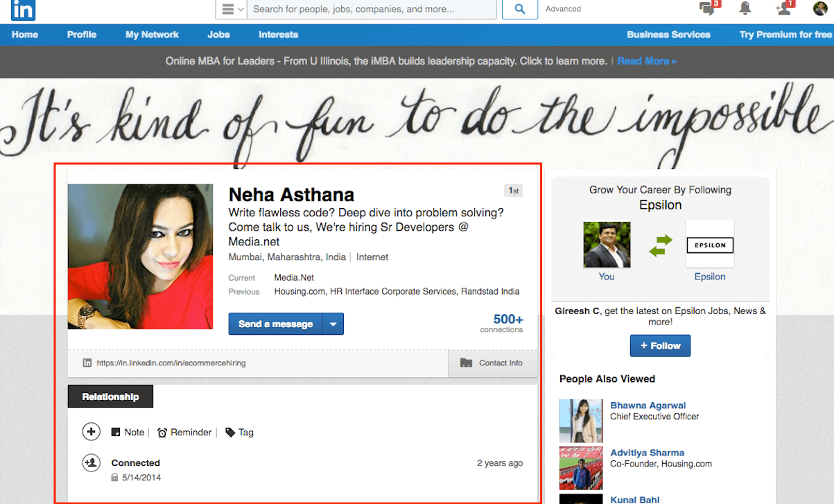Click the Tag link text
This screenshot has width=834, height=504.
[246, 433]
